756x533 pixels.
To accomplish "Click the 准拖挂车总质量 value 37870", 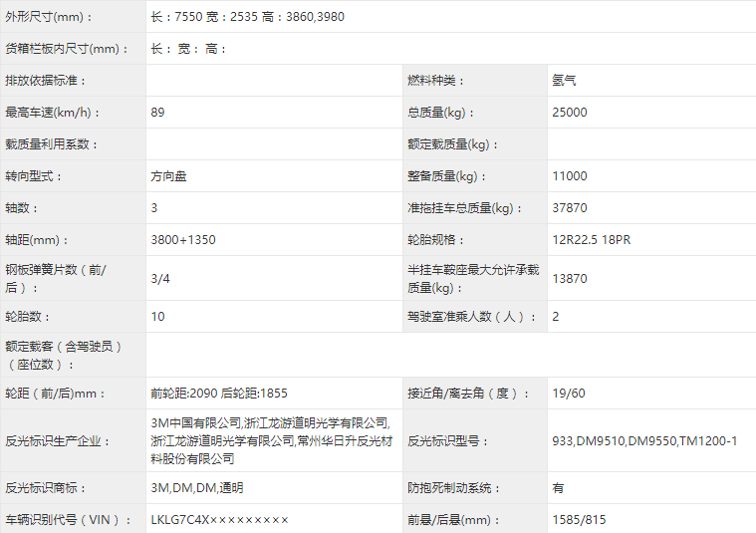I will pos(569,208).
